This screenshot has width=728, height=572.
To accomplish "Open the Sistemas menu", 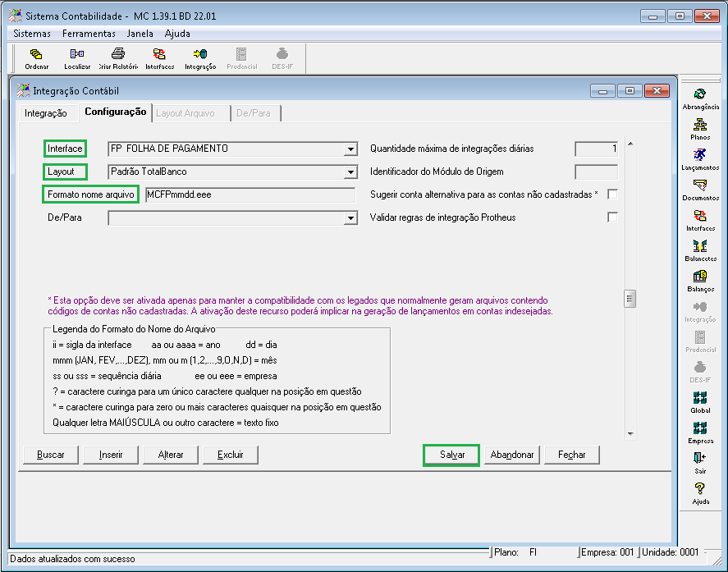I will point(31,34).
